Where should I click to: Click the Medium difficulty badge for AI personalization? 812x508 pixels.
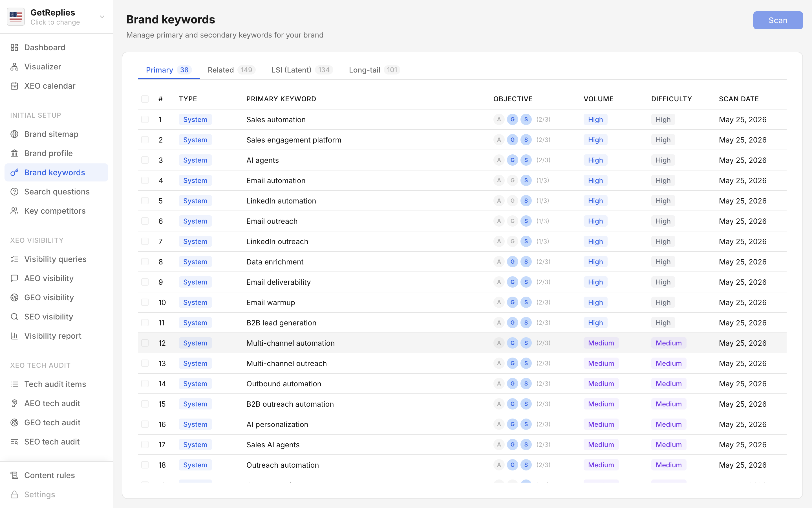tap(669, 424)
